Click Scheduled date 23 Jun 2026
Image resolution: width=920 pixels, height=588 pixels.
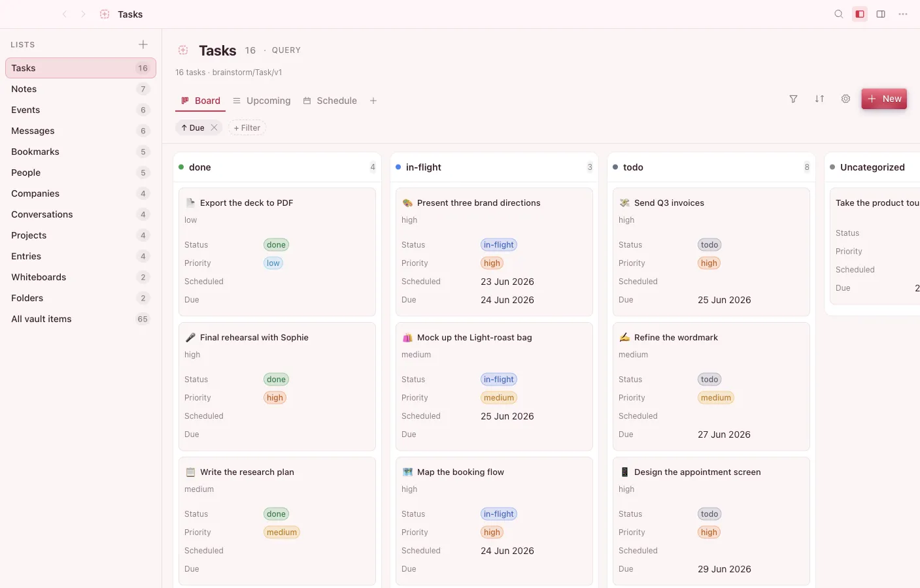(507, 282)
